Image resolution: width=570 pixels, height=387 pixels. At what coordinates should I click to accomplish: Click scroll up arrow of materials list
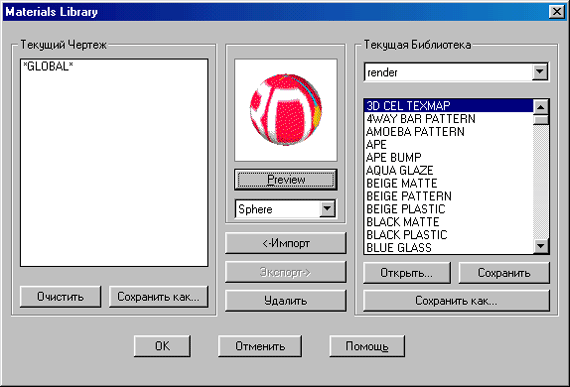(541, 107)
